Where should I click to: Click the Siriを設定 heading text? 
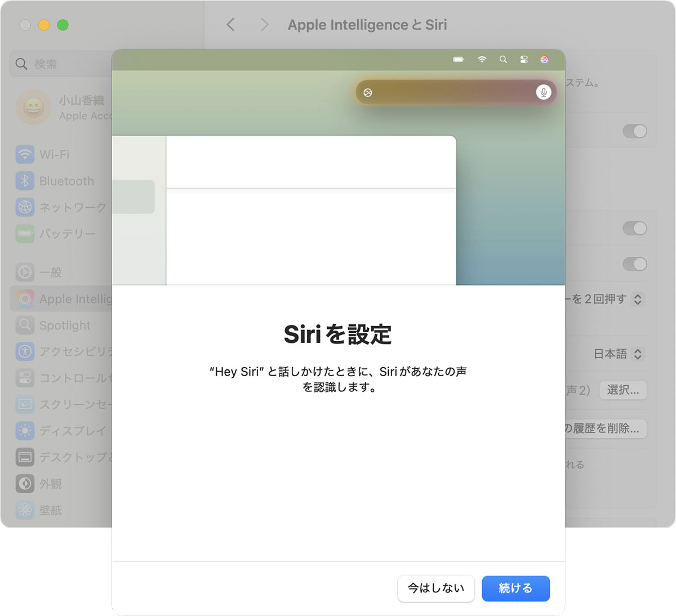(x=338, y=334)
